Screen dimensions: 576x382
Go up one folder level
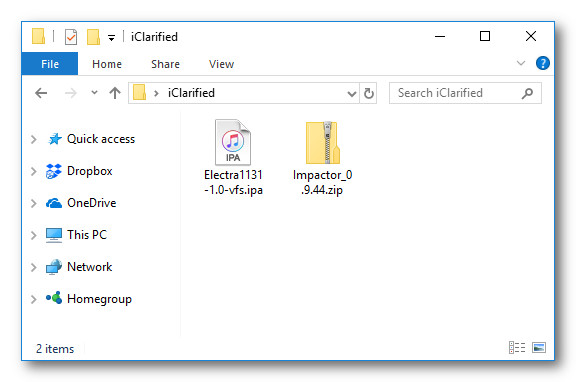(115, 93)
